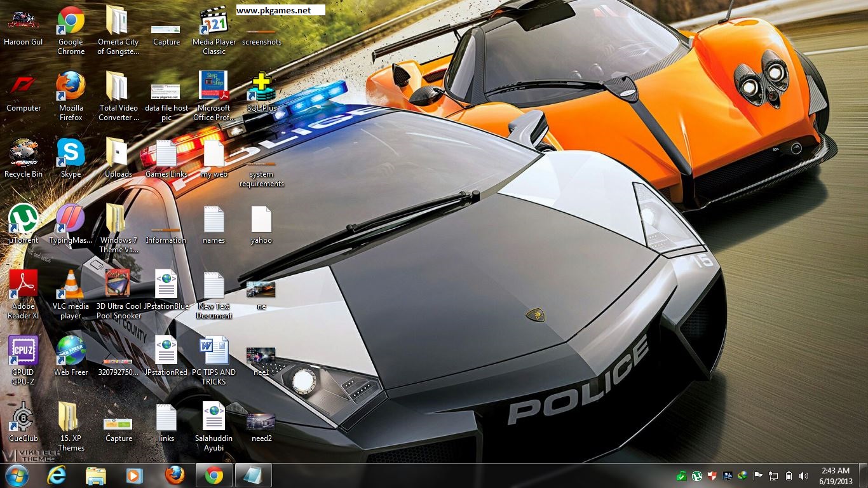Open PC TIPS AND TRICKS Word document
868x488 pixels.
[214, 361]
